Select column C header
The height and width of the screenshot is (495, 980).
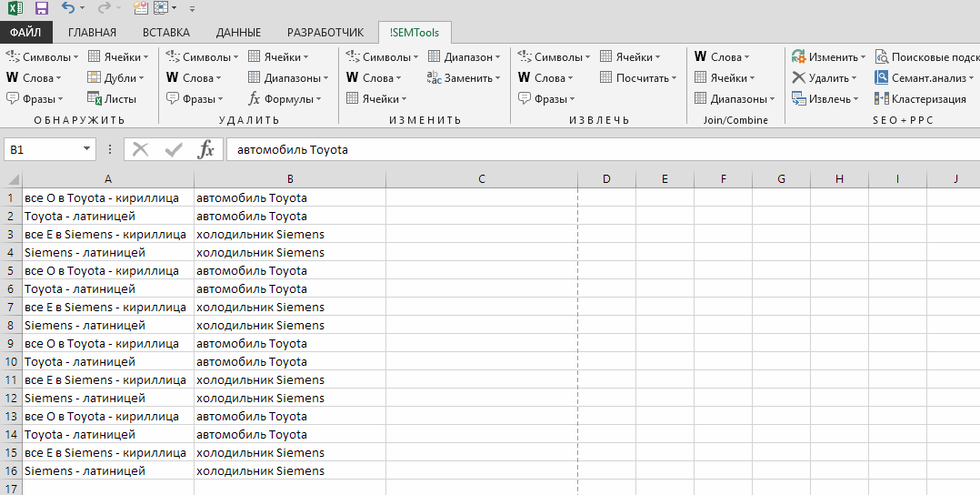pyautogui.click(x=482, y=179)
